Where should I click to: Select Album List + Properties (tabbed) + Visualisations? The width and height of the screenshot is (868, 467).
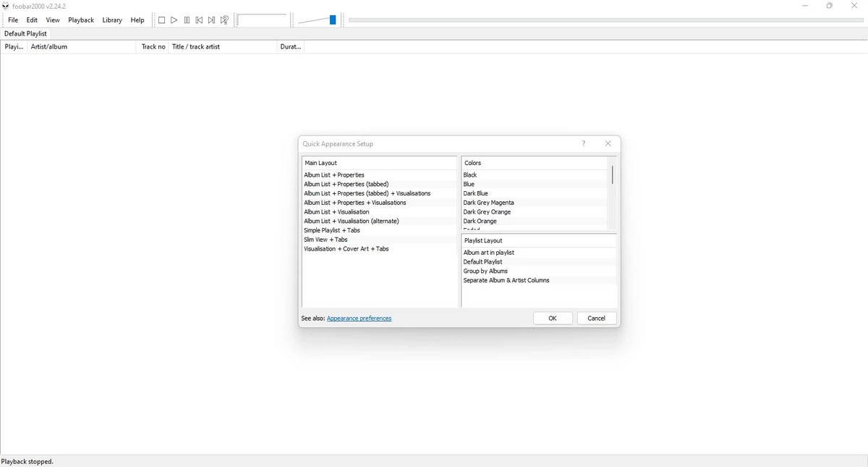click(x=380, y=193)
